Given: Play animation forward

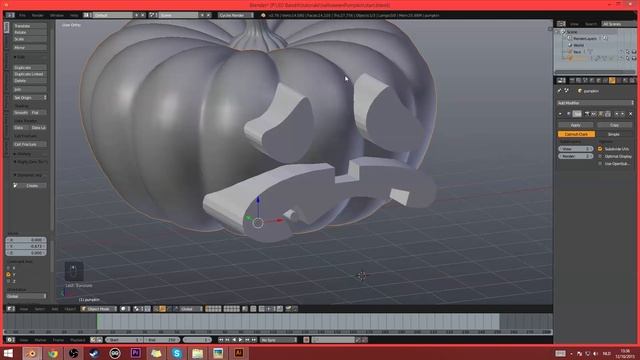Looking at the screenshot, I should tap(240, 340).
